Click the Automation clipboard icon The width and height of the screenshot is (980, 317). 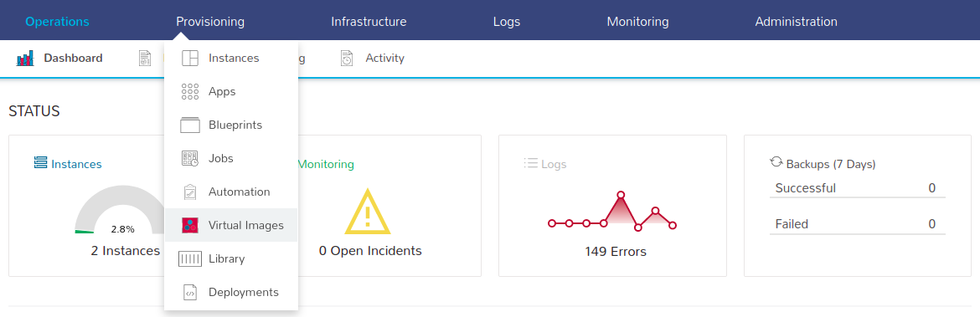click(190, 192)
